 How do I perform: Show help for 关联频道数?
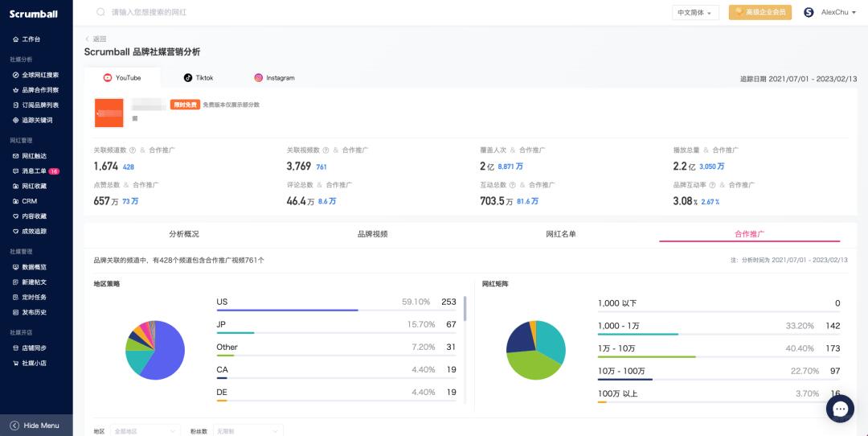133,150
